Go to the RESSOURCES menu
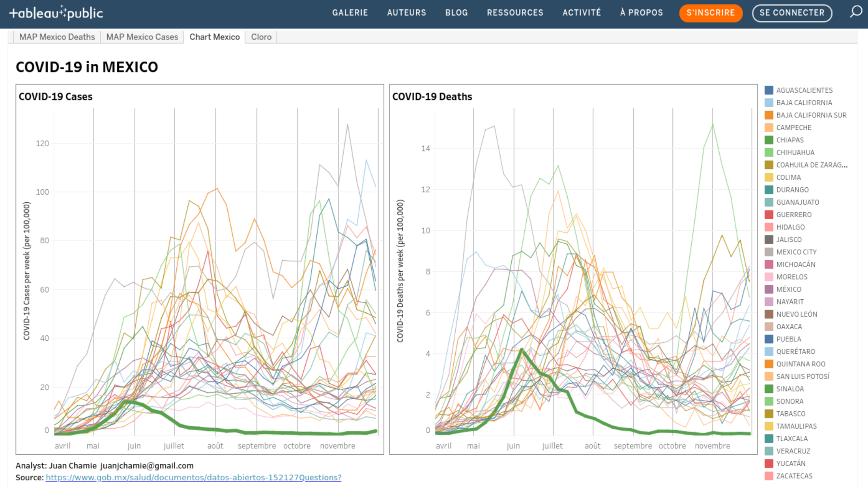868x489 pixels. [515, 13]
